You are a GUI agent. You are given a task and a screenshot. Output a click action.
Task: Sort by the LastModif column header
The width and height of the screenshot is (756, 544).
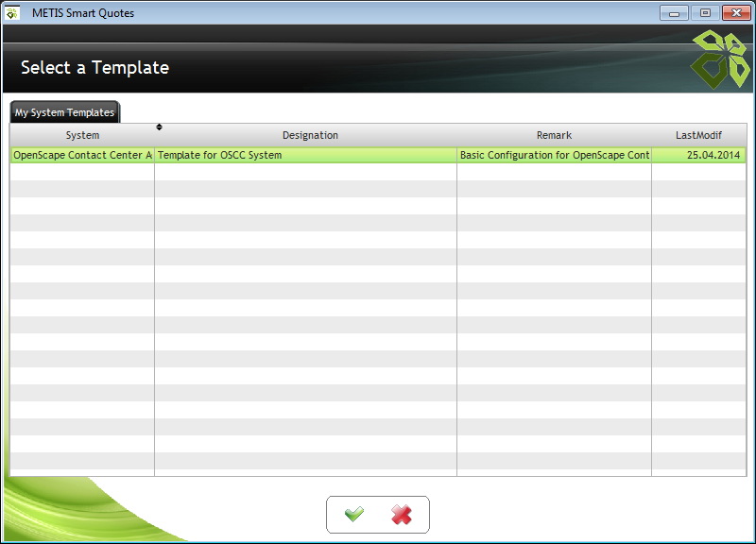pos(698,135)
